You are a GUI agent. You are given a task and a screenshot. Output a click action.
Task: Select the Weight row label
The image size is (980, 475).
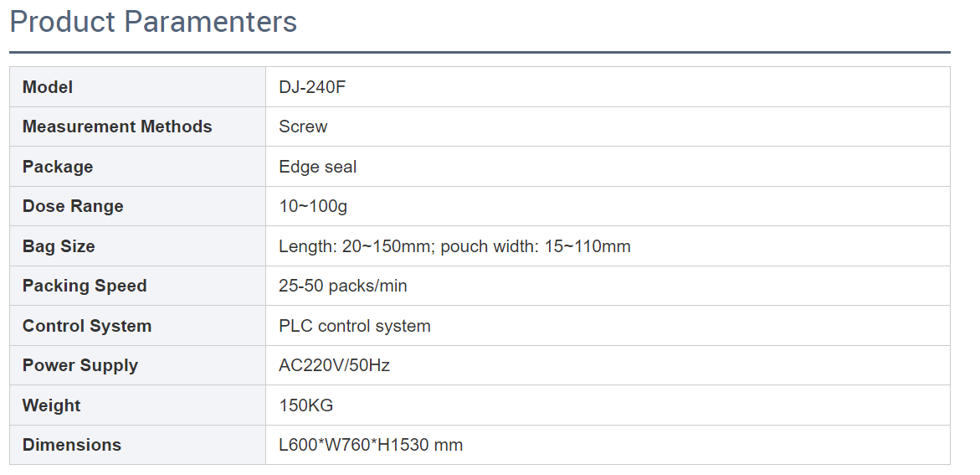click(52, 405)
